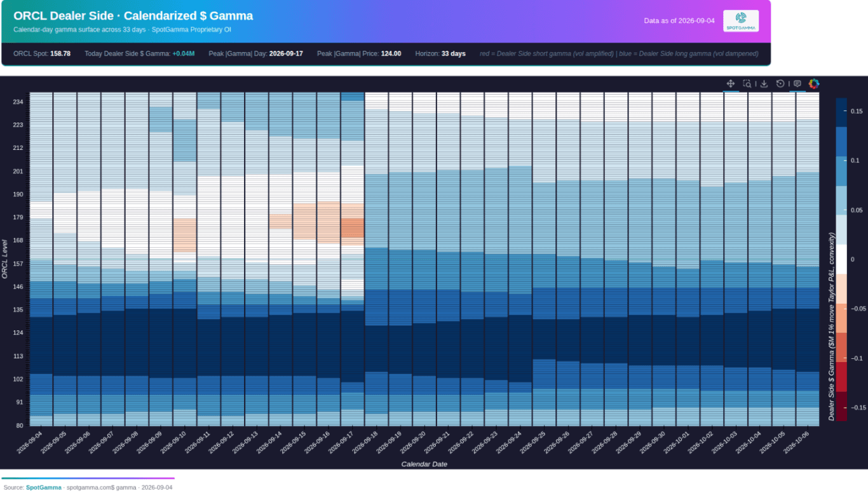Click the y-axis tick label 91
The height and width of the screenshot is (498, 868).
click(x=19, y=402)
